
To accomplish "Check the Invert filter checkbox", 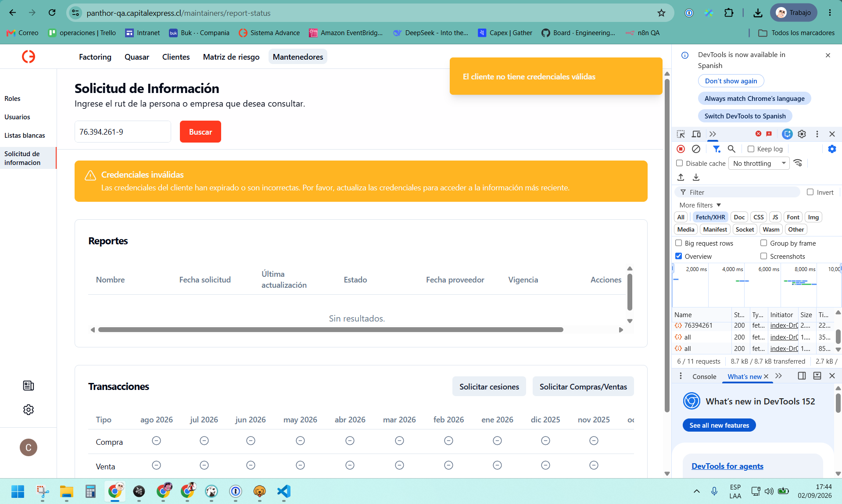I will pyautogui.click(x=810, y=192).
